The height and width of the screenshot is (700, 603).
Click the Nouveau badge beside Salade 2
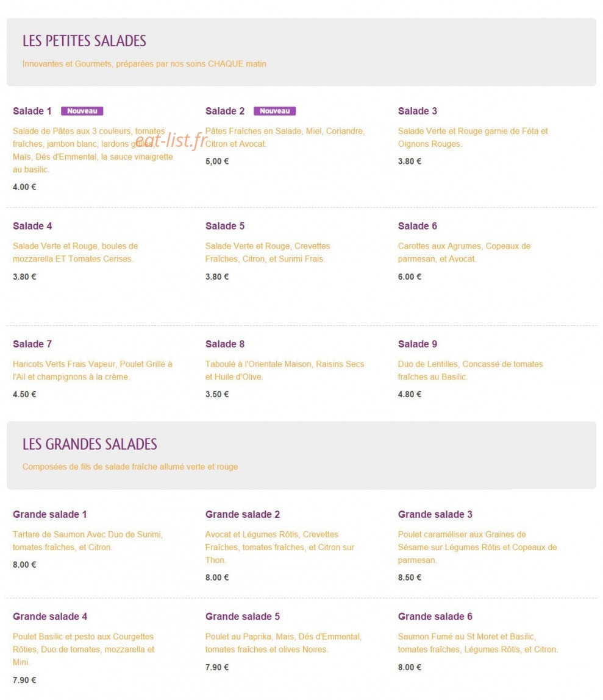(275, 111)
